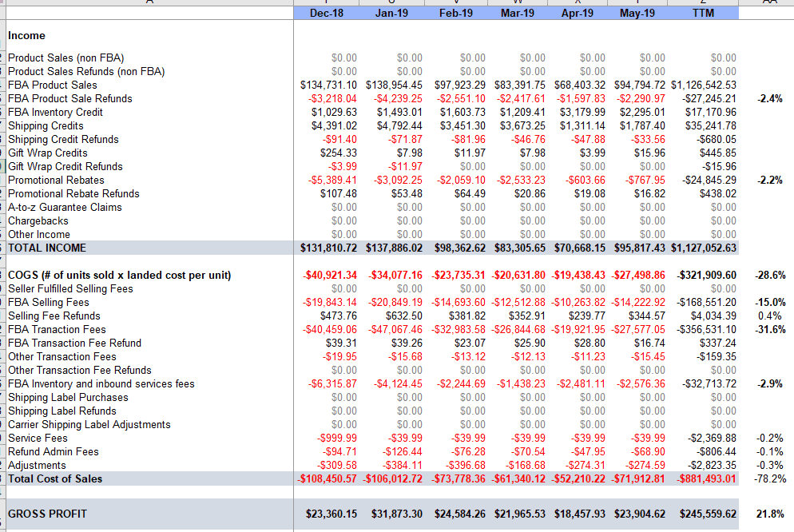This screenshot has height=532, width=794.
Task: Click the -2.4% refunds percentage cell
Action: click(769, 99)
